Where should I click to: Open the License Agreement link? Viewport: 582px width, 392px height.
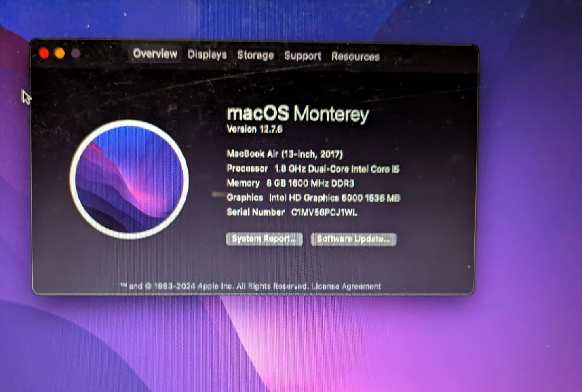pos(346,286)
